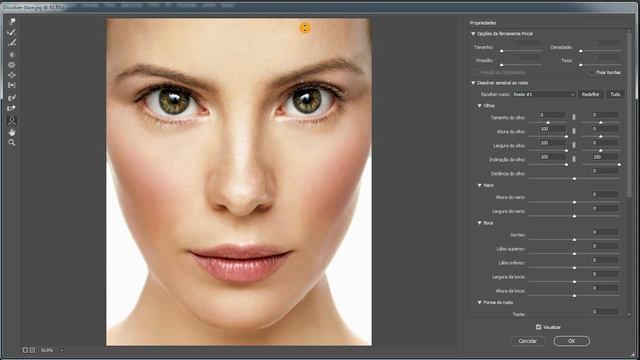
Task: Adjust the Distância do olho slider
Action: point(574,179)
